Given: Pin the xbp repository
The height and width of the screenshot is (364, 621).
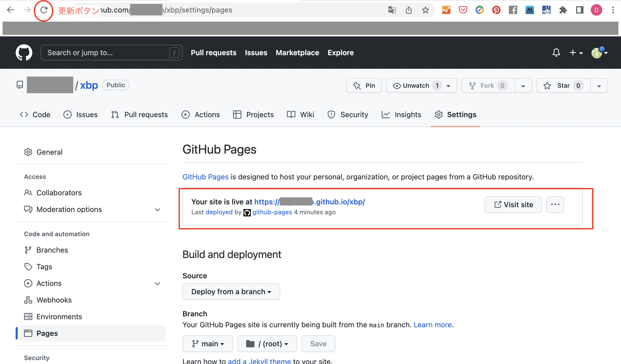Looking at the screenshot, I should [x=364, y=85].
